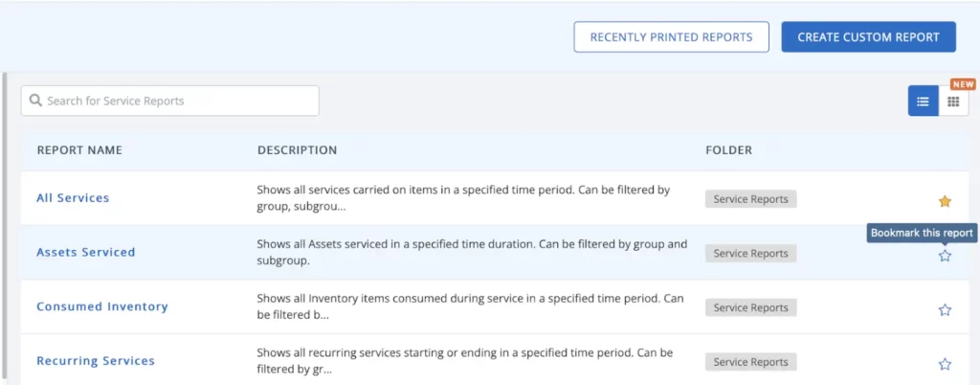Open the Consumed Inventory report
The height and width of the screenshot is (385, 980).
tap(101, 307)
